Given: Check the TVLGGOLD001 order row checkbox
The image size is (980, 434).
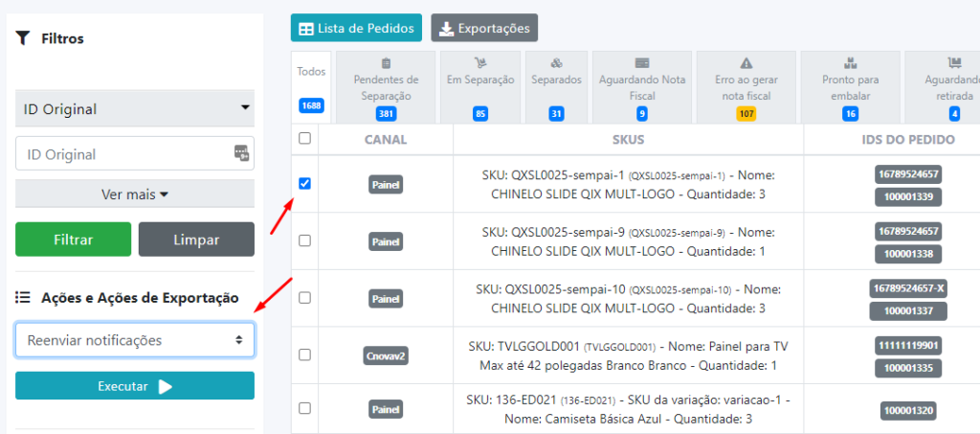Looking at the screenshot, I should tap(305, 354).
